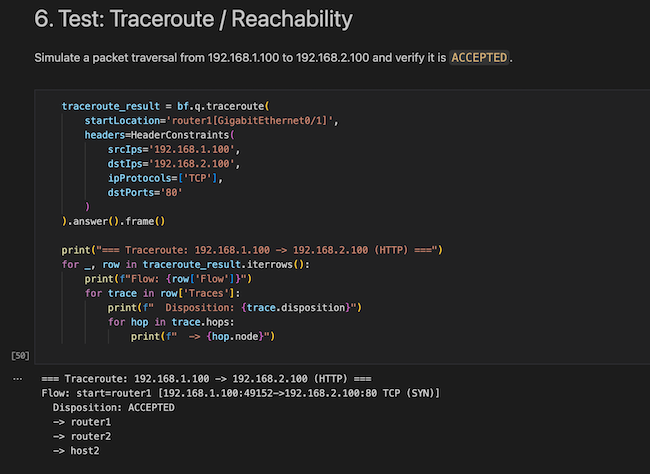The image size is (650, 474).
Task: Click the execution count [50] label
Action: (x=20, y=355)
